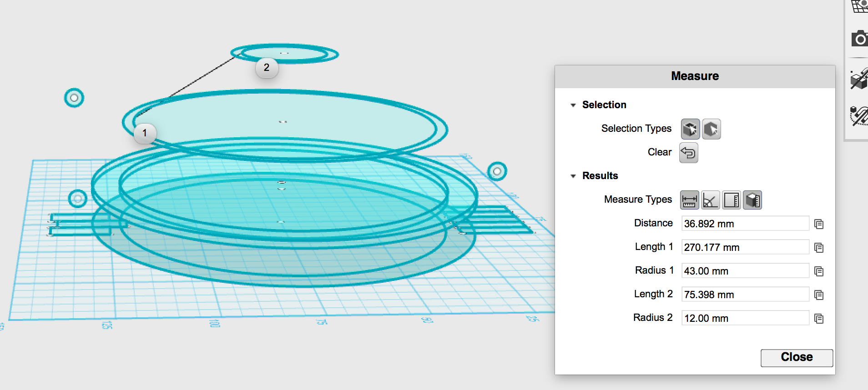Click the Clear selection arrow icon
The height and width of the screenshot is (390, 868).
(x=688, y=153)
